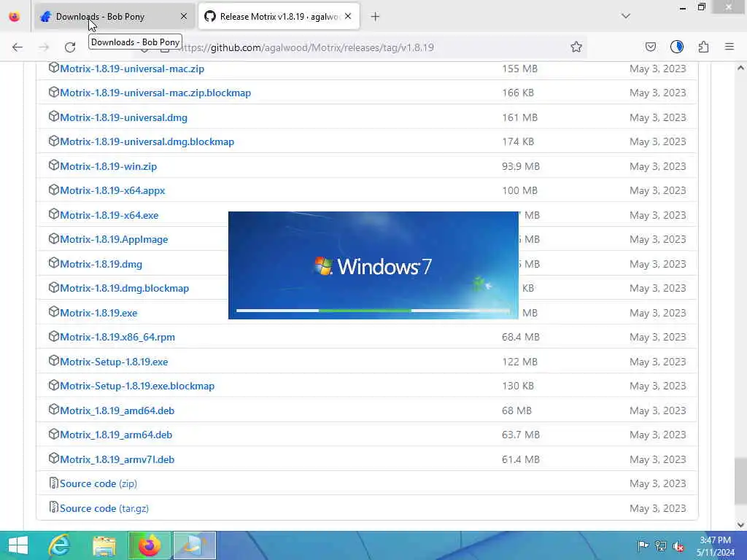Click the Windows 7 splash image
Screen dimensions: 747x560
click(373, 265)
